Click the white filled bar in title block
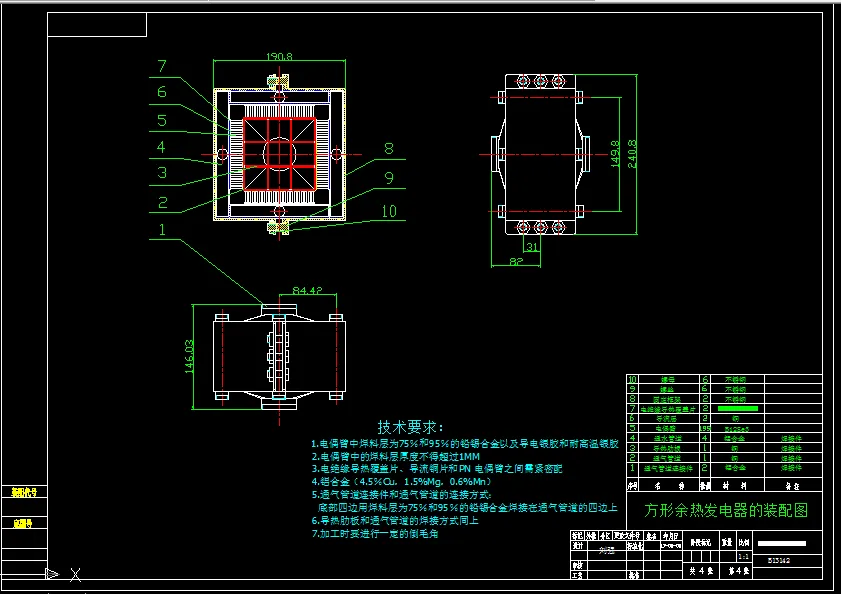The image size is (841, 594). pyautogui.click(x=781, y=544)
